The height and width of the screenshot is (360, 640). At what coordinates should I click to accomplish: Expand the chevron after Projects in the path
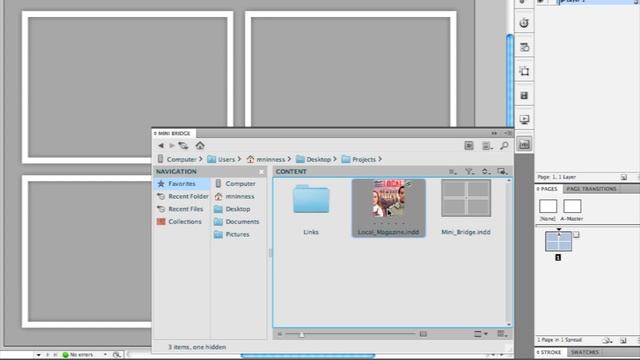coord(380,159)
